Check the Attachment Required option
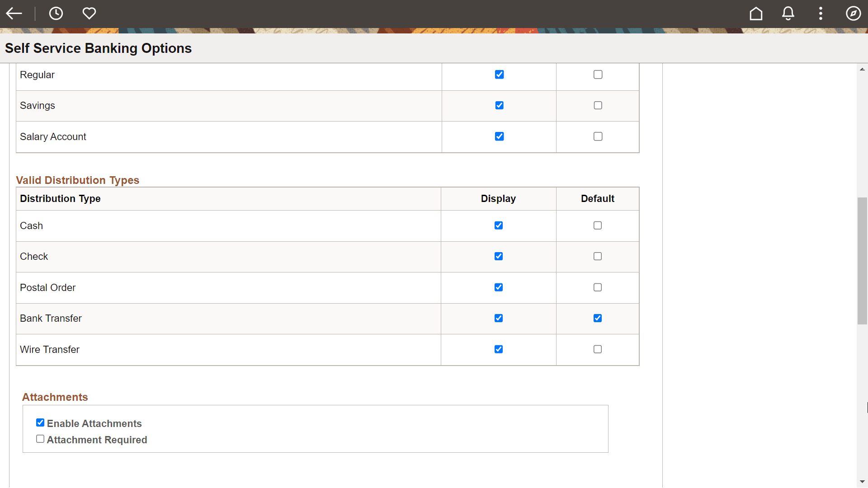 (x=40, y=438)
